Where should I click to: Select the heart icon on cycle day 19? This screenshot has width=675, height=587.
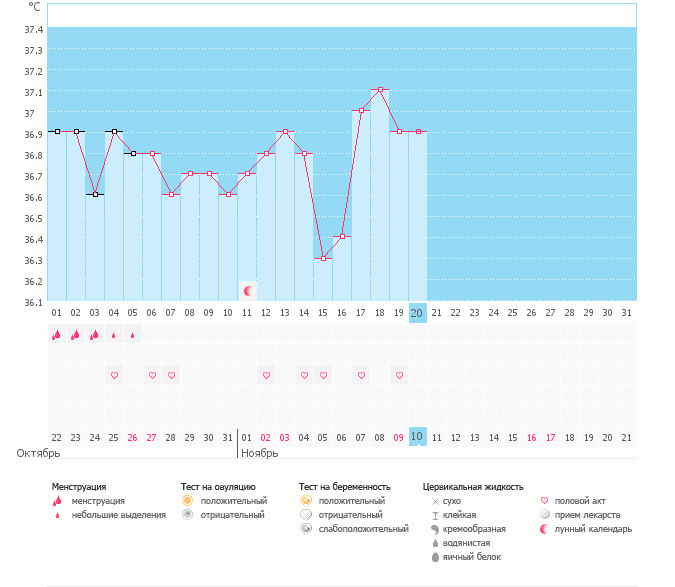[399, 375]
